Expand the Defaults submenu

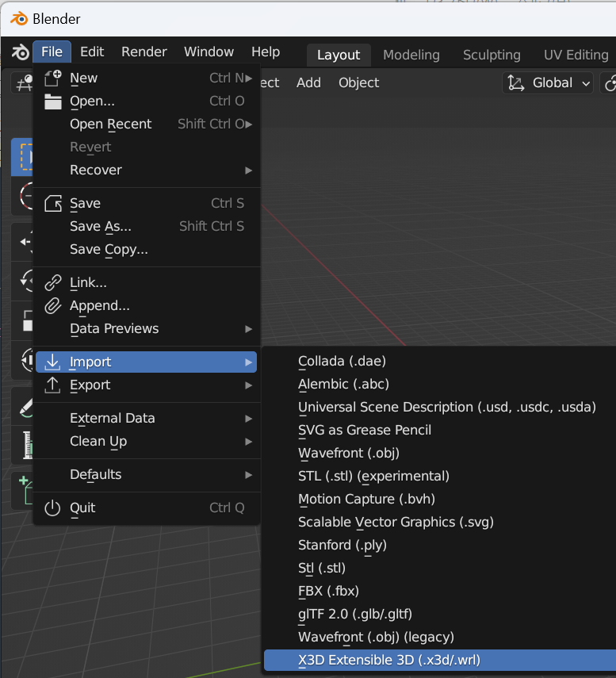pos(147,474)
